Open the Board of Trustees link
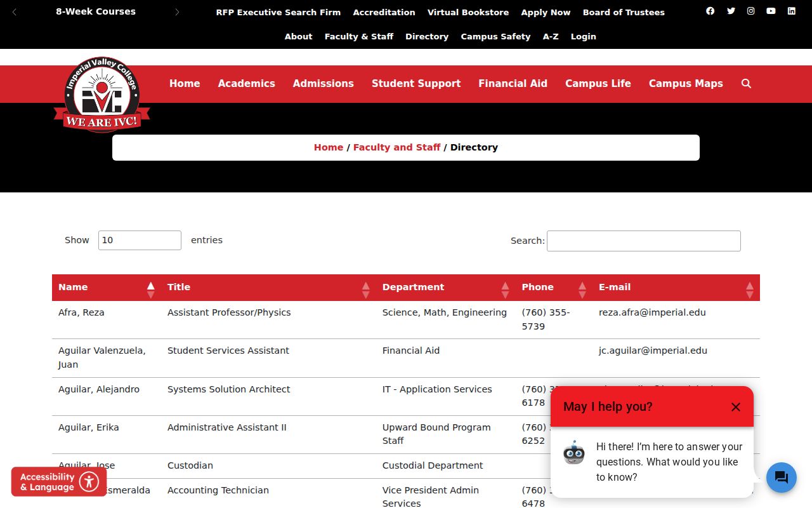The image size is (812, 508). [x=624, y=12]
